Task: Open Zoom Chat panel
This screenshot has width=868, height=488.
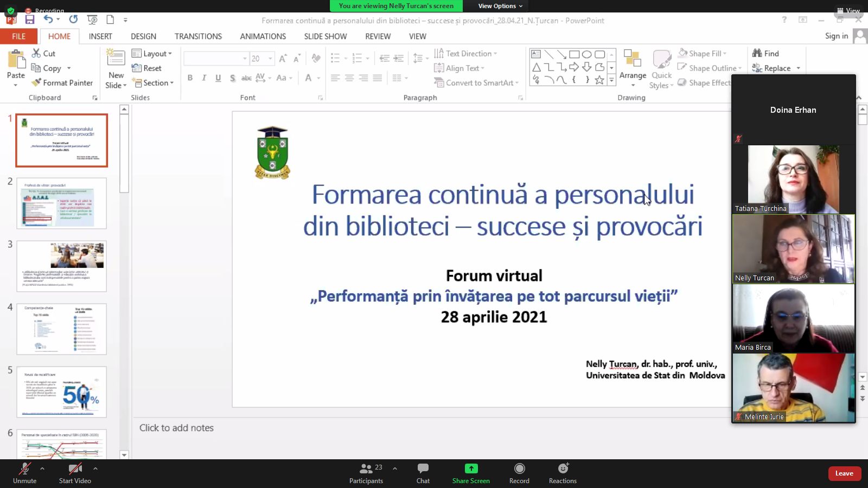Action: coord(423,473)
